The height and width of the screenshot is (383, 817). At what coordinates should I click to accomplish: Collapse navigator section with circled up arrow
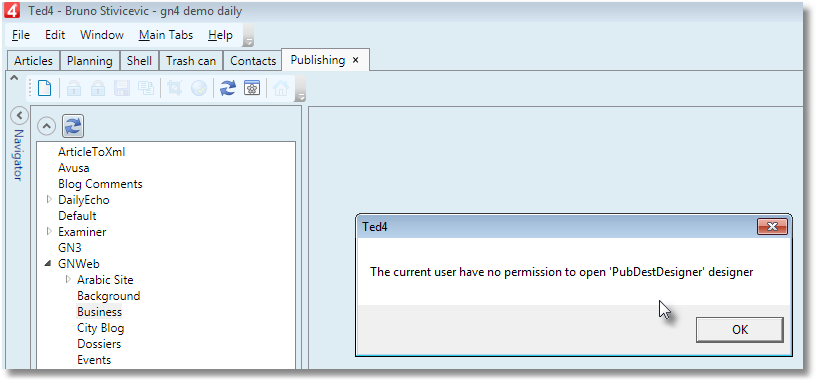[x=46, y=126]
